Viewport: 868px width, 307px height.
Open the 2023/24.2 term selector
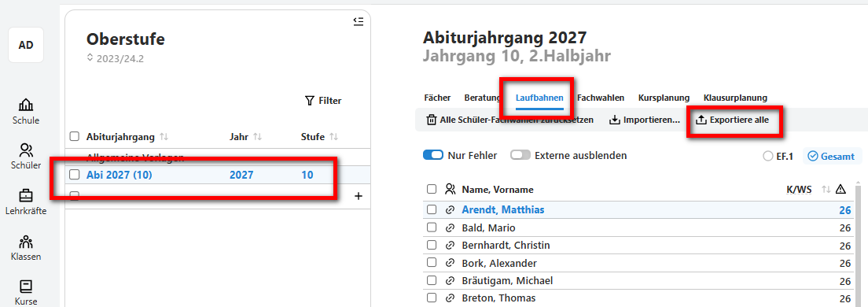point(115,58)
